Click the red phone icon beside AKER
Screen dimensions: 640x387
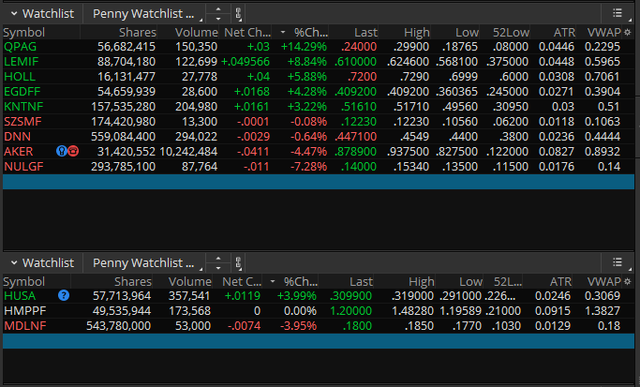[x=73, y=151]
